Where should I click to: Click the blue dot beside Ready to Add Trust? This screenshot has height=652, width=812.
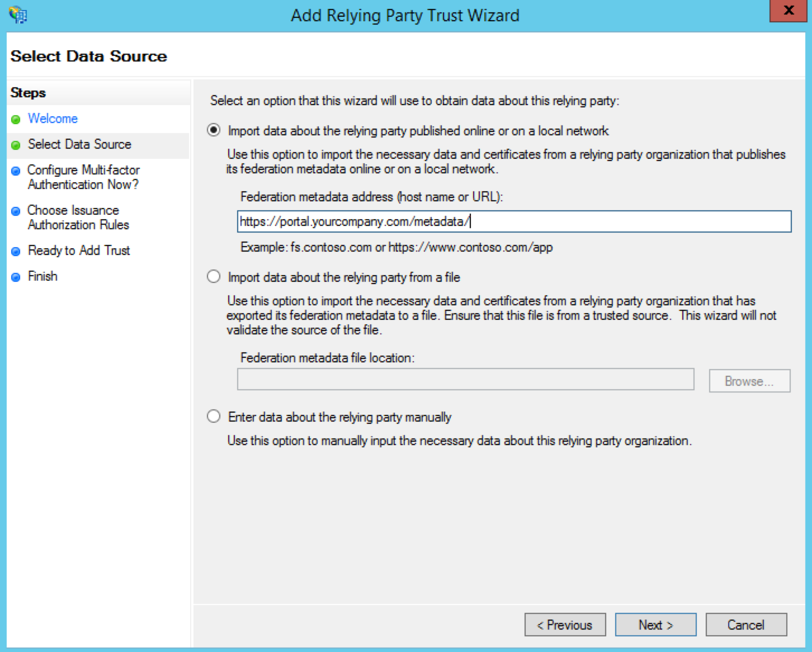[17, 251]
